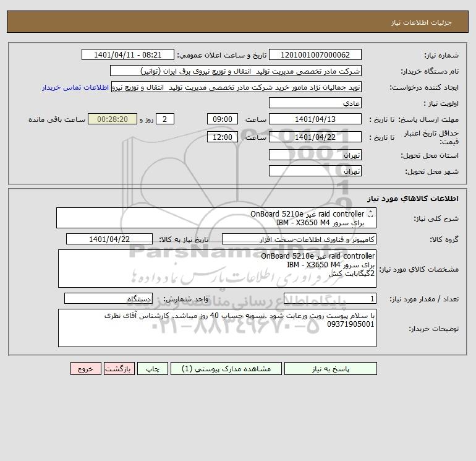
Task: Click the quantity field showing 1
Action: pos(330,299)
